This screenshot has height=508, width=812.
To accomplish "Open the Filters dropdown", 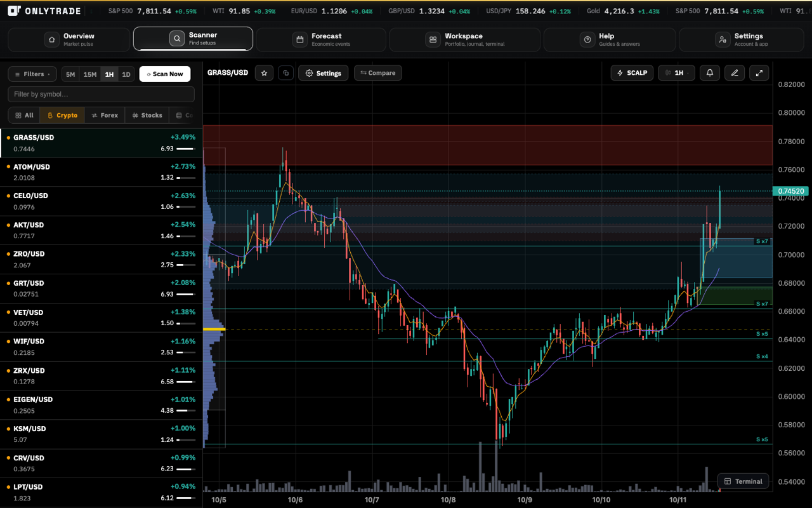I will coord(32,74).
